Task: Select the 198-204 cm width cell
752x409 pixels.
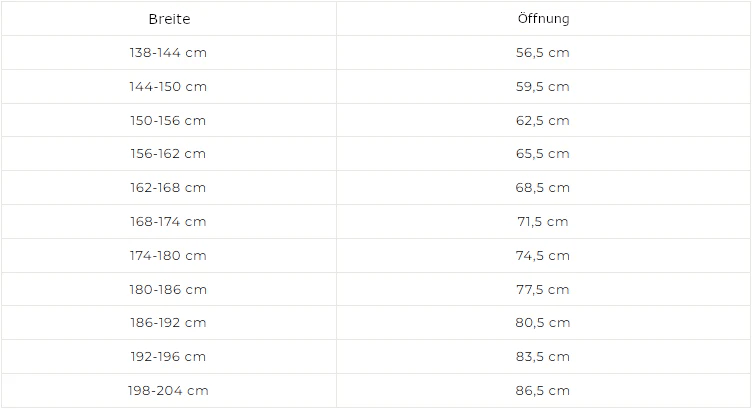Action: point(168,391)
